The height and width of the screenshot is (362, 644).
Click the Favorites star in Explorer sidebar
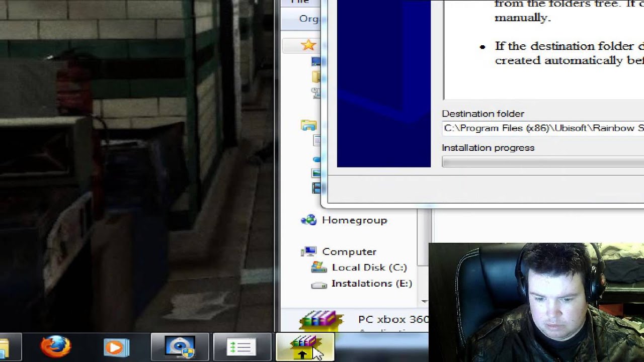click(308, 45)
